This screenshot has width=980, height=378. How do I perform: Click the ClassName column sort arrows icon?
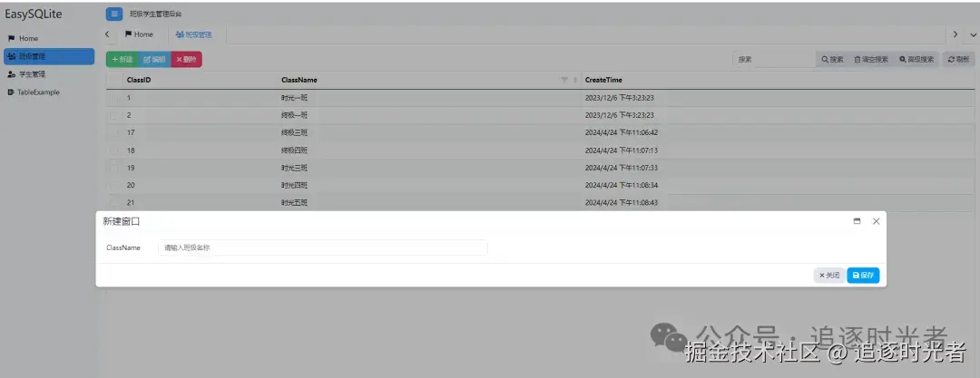tap(575, 80)
